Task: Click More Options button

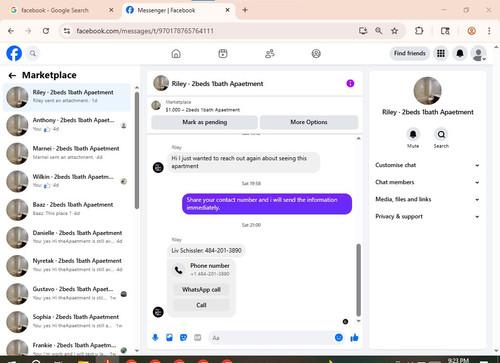Action: click(309, 122)
